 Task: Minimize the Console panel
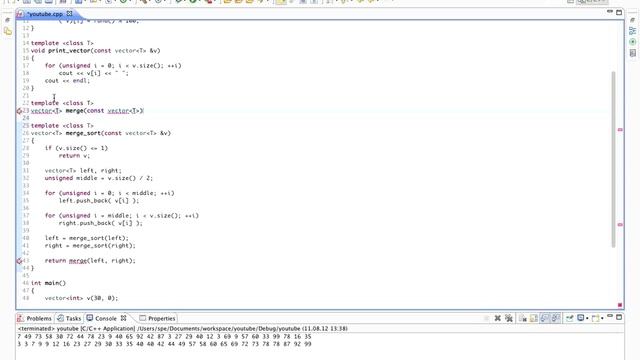[x=610, y=316]
